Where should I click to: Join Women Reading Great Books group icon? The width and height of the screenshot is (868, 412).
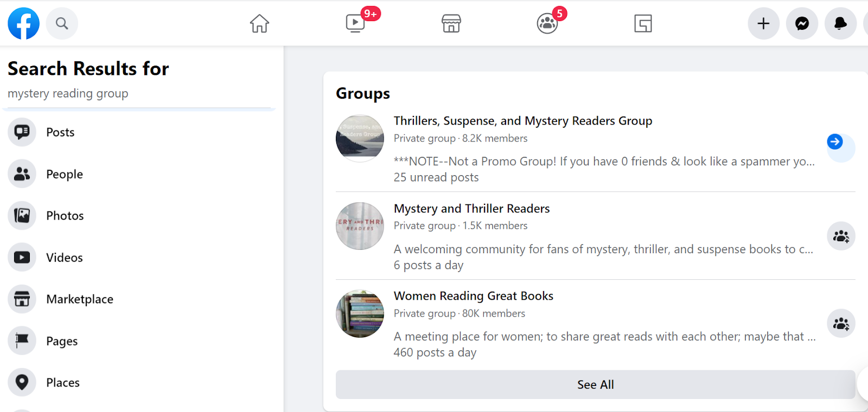point(841,324)
